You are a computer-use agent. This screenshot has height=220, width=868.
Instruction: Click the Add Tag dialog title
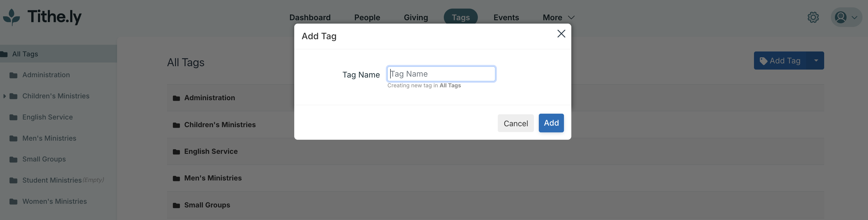click(319, 36)
